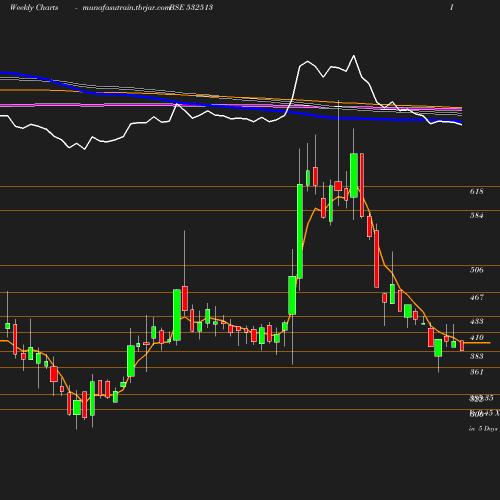500x500 pixels.
Task: Click the 584 price level label
Action: 476,215
